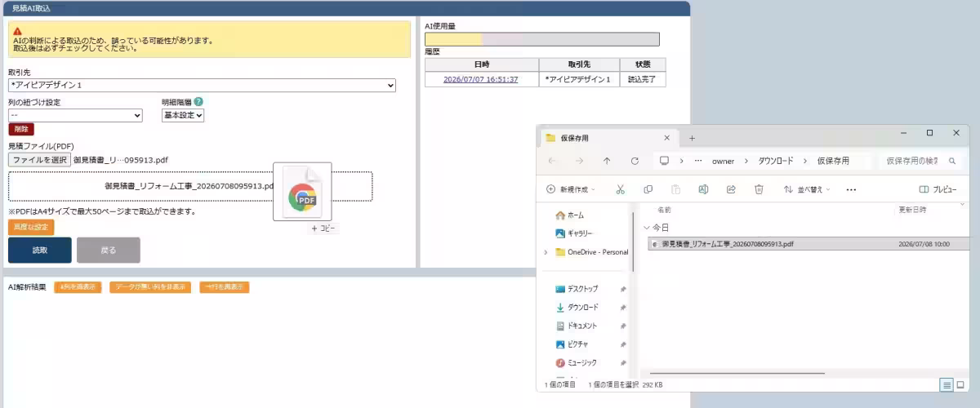Screen dimensions: 980x408
Task: Toggle the プレビュー pane in Explorer
Action: click(x=938, y=189)
